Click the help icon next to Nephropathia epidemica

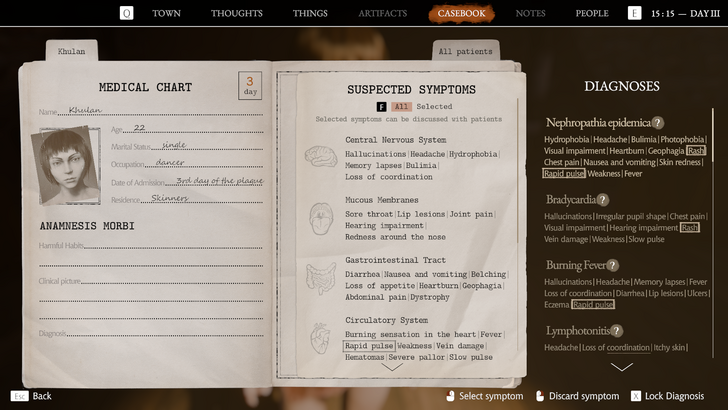[x=658, y=123]
